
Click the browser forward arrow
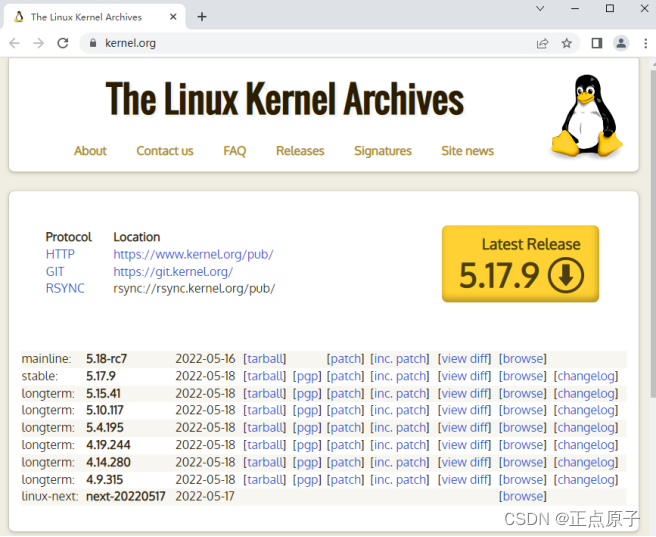pos(38,43)
